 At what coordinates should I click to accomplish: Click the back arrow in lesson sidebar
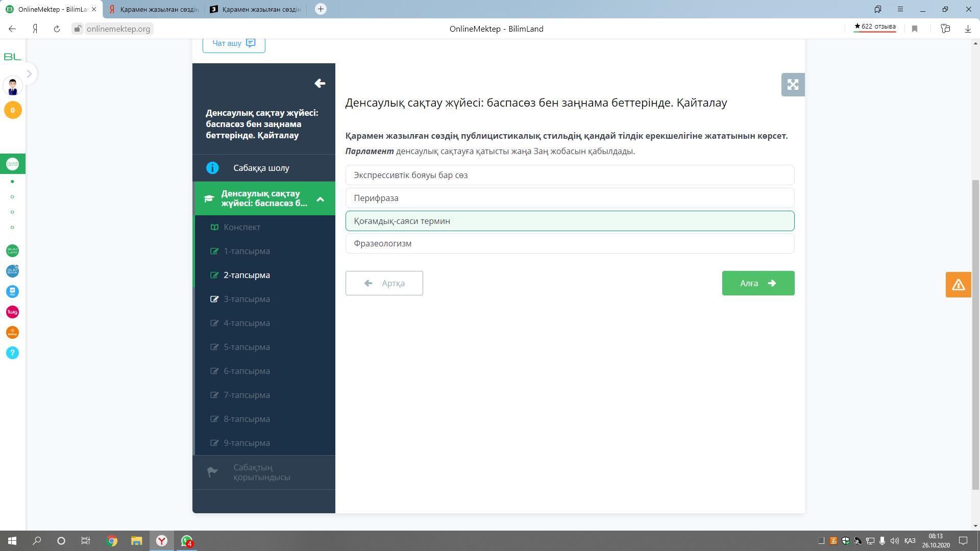pos(320,83)
